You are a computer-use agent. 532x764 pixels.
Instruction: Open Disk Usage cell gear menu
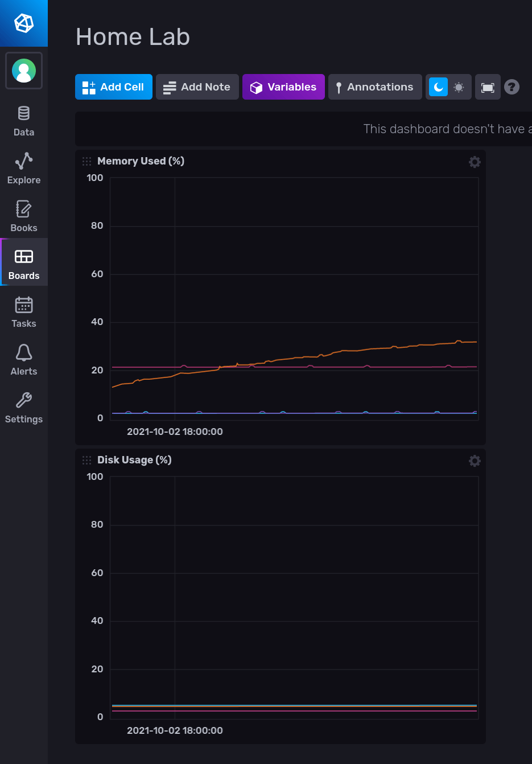[475, 461]
